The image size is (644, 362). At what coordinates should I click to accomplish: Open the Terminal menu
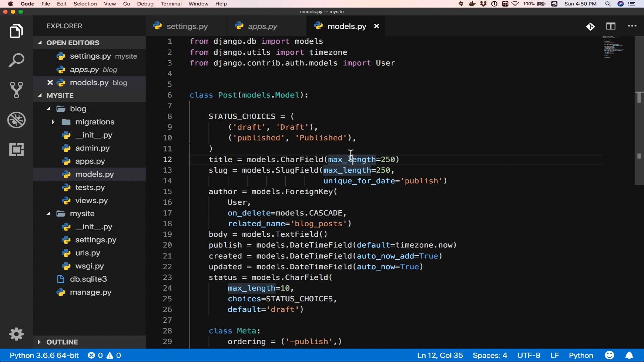[x=171, y=4]
